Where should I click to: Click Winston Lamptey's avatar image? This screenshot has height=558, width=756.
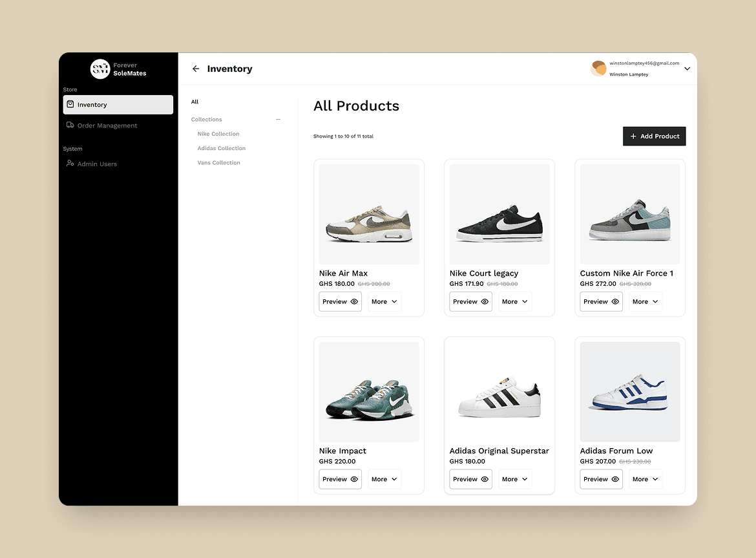598,69
